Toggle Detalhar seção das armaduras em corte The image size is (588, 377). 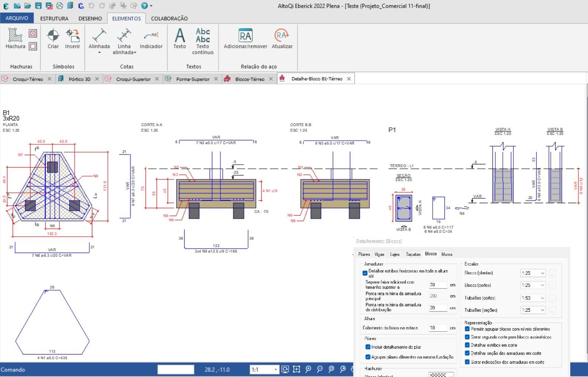tap(467, 353)
